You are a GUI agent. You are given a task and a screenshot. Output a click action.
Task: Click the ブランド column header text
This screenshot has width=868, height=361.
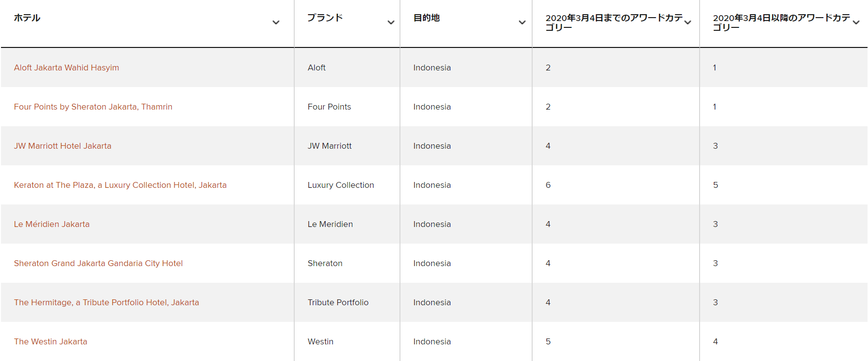point(325,18)
